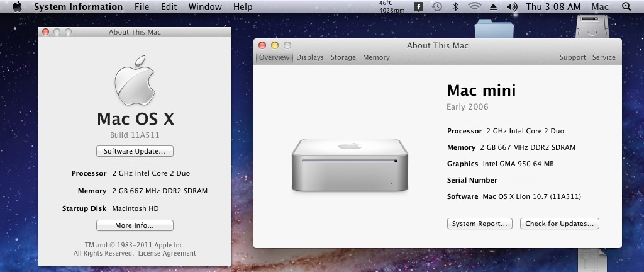Click the Software Update button

[x=135, y=151]
